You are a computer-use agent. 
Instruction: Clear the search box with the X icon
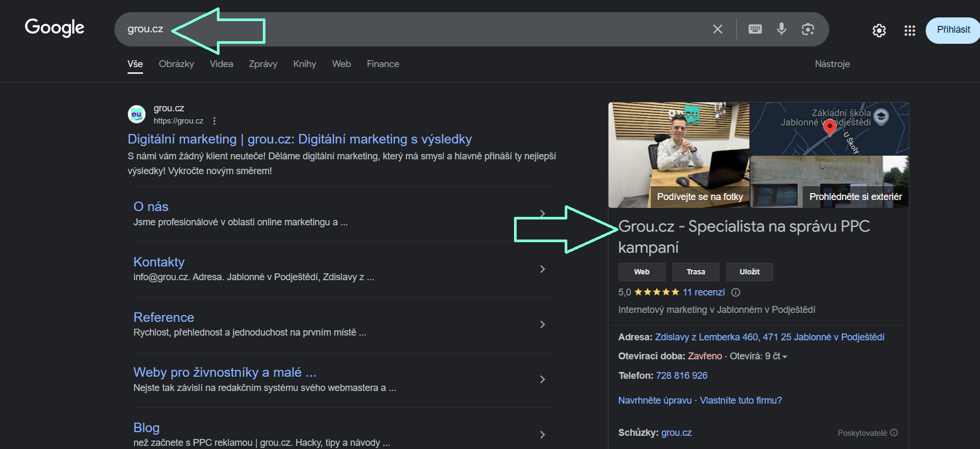click(717, 29)
